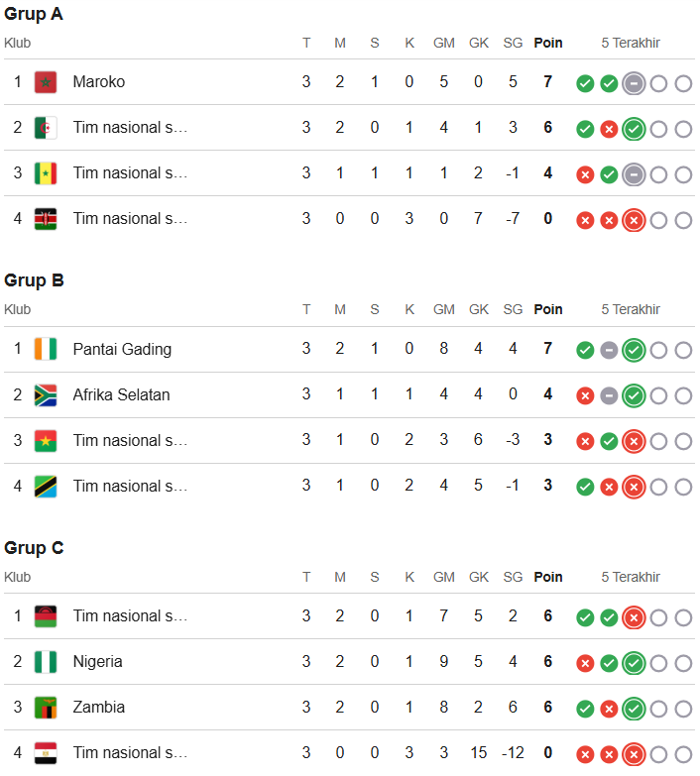Viewport: 700px width, 776px height.
Task: Click the Zambia flag icon
Action: point(46,708)
